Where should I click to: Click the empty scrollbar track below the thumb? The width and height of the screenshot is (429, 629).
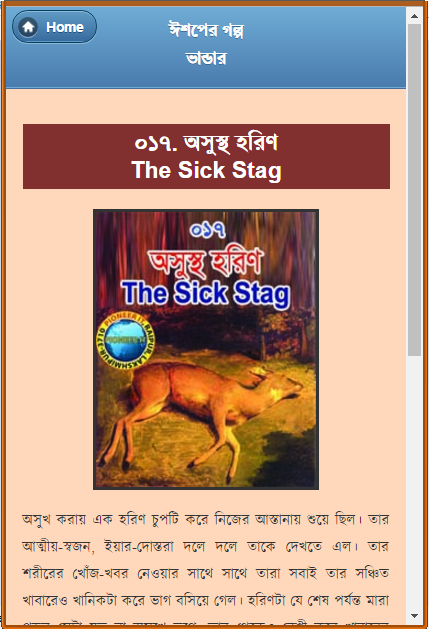[x=415, y=481]
